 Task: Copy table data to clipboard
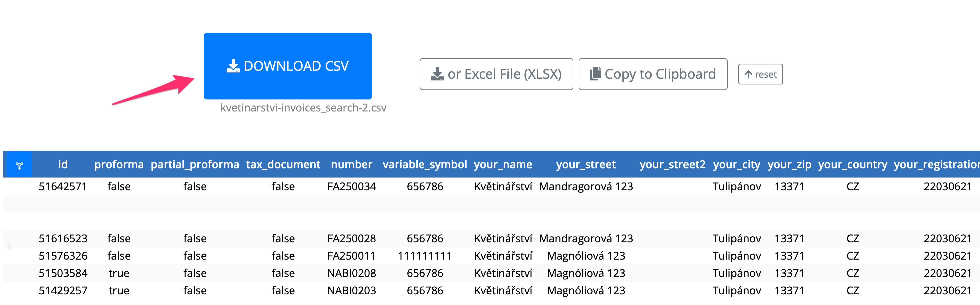[x=652, y=74]
